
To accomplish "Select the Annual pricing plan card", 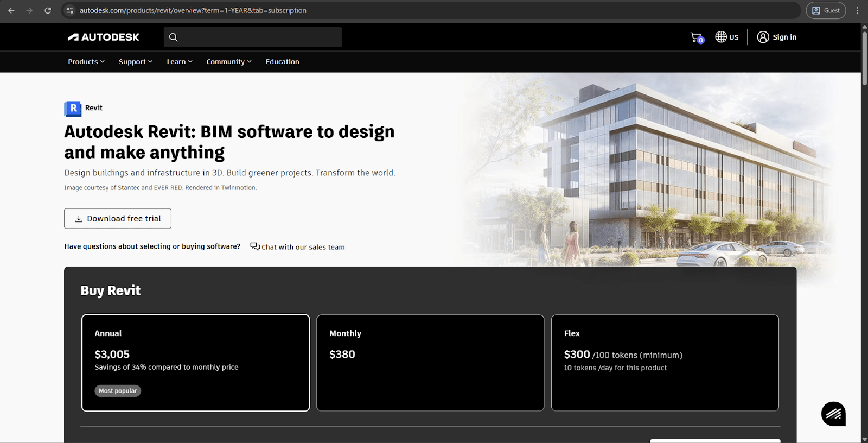I will point(195,363).
